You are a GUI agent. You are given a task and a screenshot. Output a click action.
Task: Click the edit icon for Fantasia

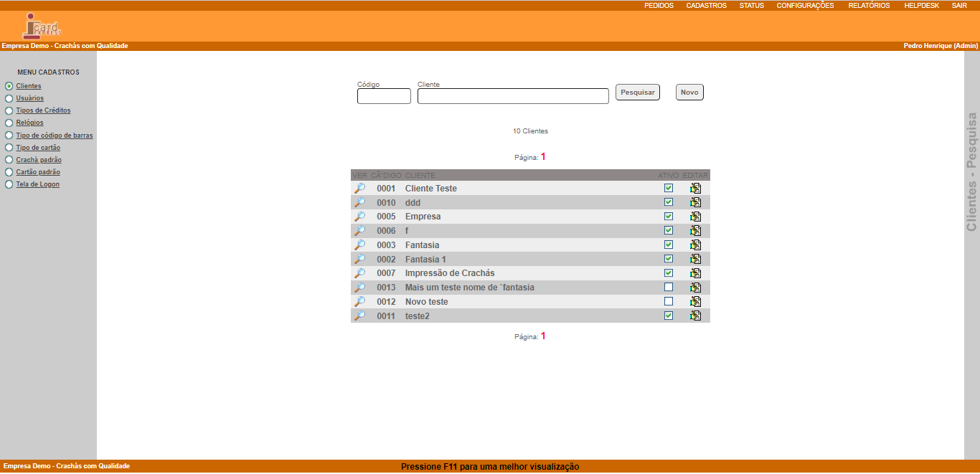(x=695, y=245)
